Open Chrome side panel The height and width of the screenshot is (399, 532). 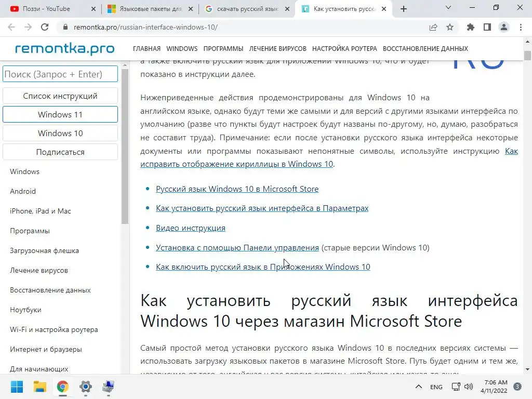tap(487, 27)
